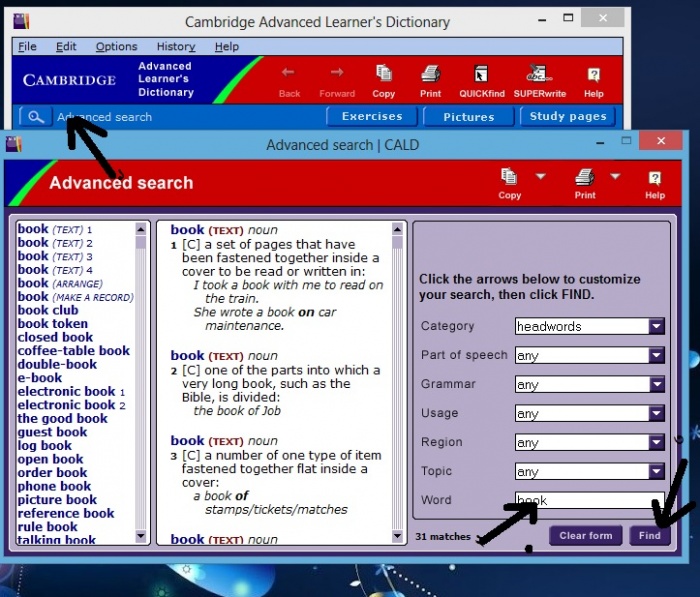Click the Back arrow in the main dictionary window
Image resolution: width=700 pixels, height=597 pixels.
[x=288, y=72]
